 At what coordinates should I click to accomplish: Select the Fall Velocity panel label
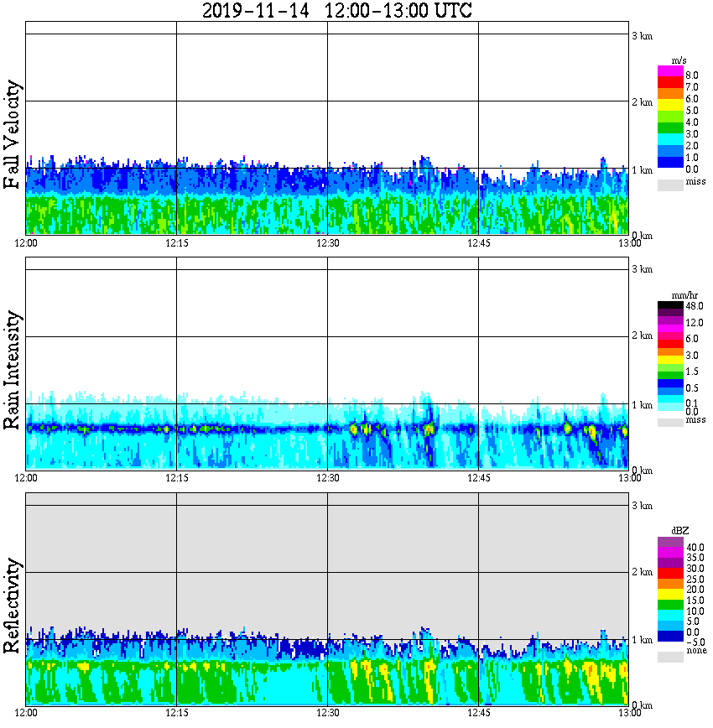12,134
